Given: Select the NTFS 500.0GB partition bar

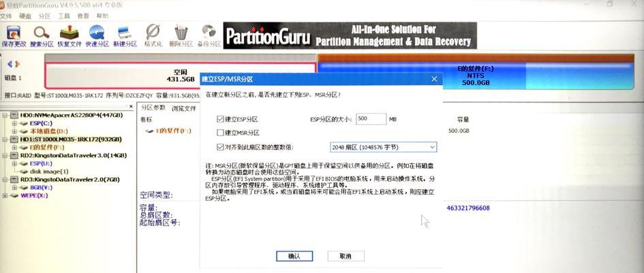Looking at the screenshot, I should [476, 76].
